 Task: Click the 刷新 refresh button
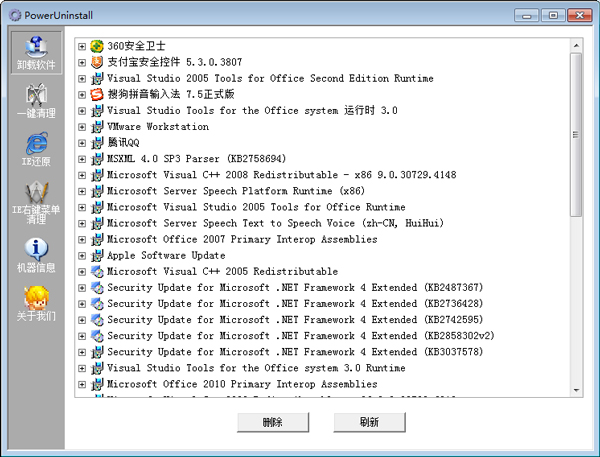[369, 422]
